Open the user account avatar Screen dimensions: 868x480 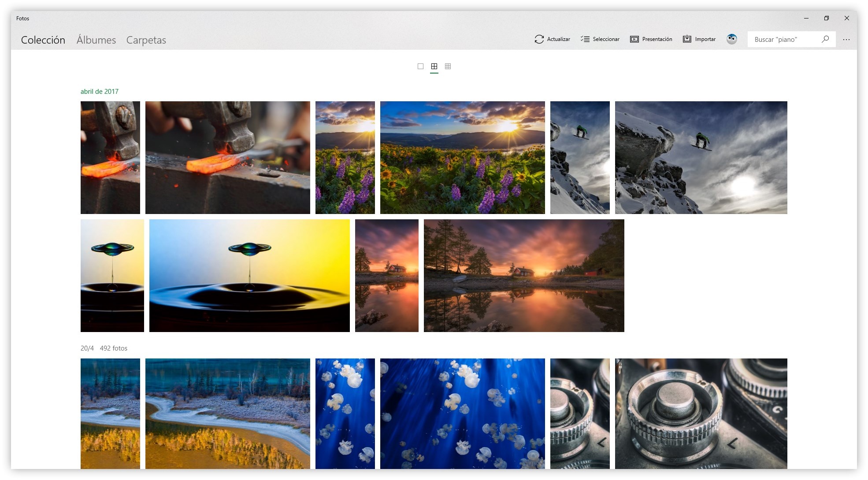pos(732,39)
